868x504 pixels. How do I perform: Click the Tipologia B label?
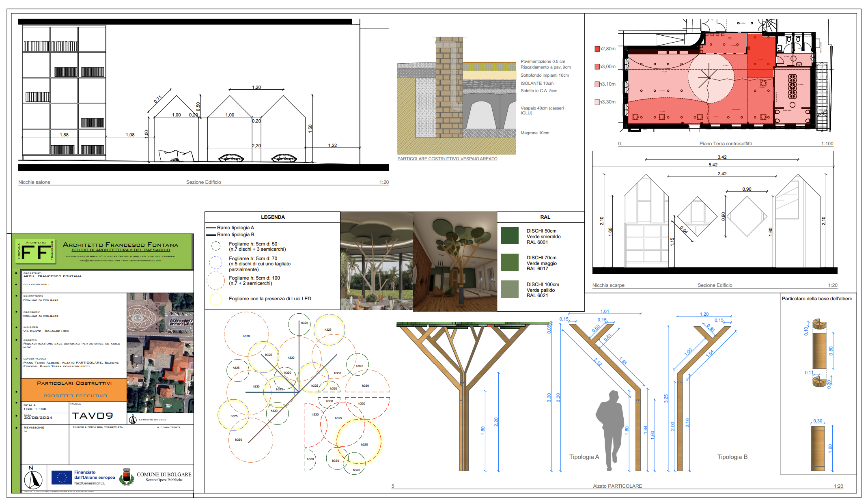(732, 457)
